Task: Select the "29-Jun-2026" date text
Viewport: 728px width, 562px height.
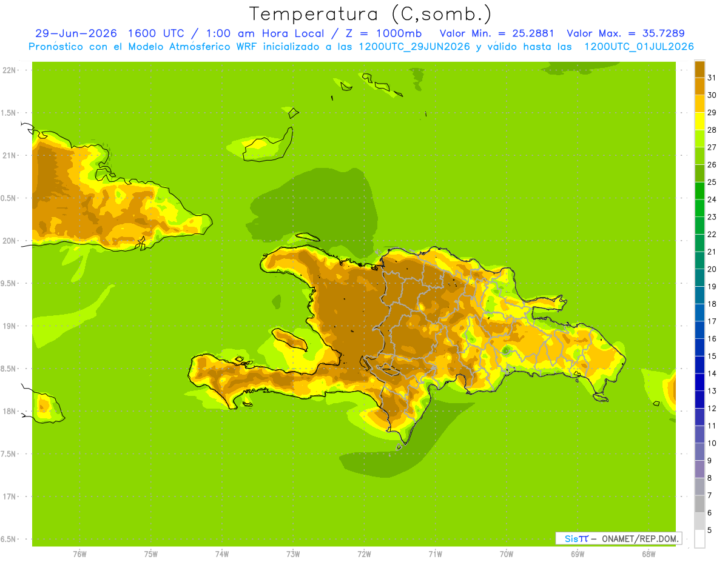Action: [x=76, y=33]
